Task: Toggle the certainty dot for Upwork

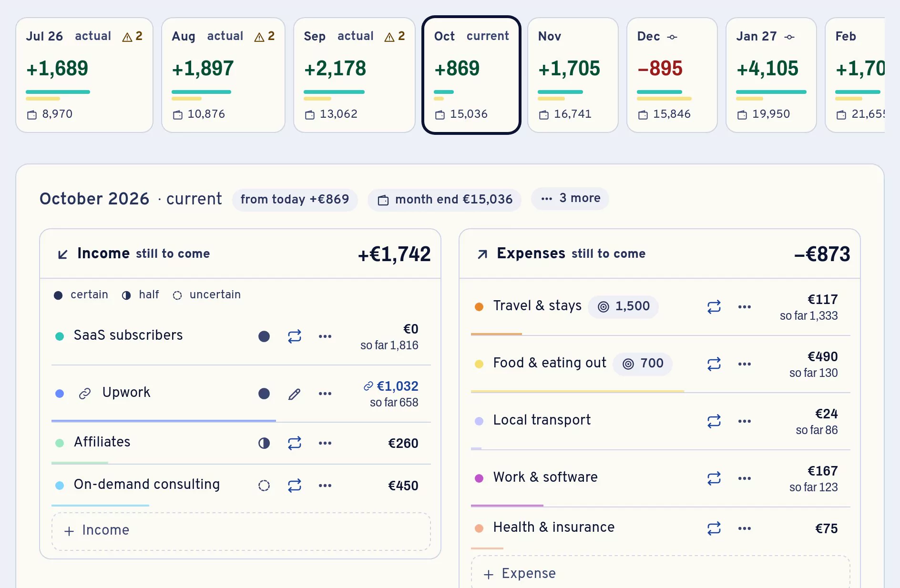Action: [x=264, y=394]
